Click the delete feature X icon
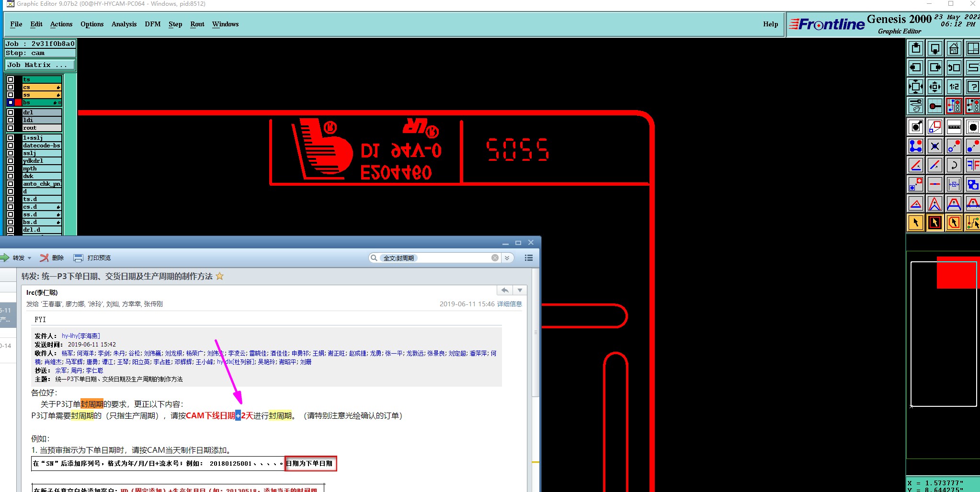 click(x=934, y=146)
